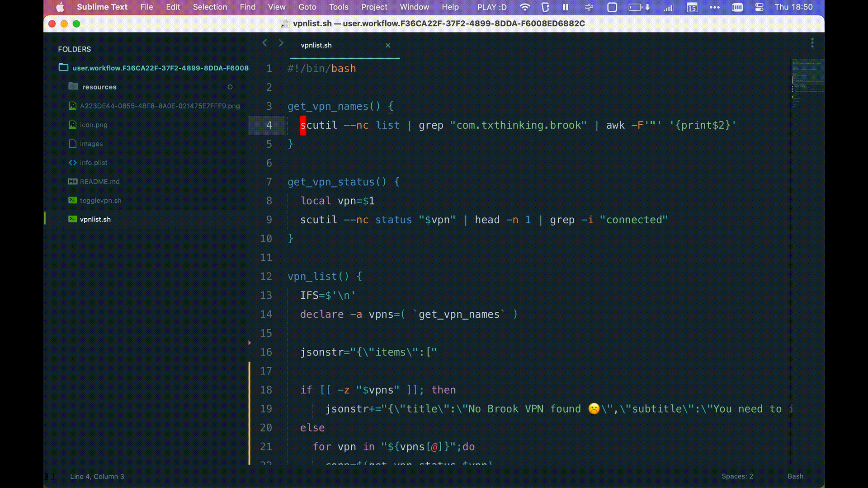Click the wind-lines menu bar icon
The image size is (868, 488).
[589, 7]
